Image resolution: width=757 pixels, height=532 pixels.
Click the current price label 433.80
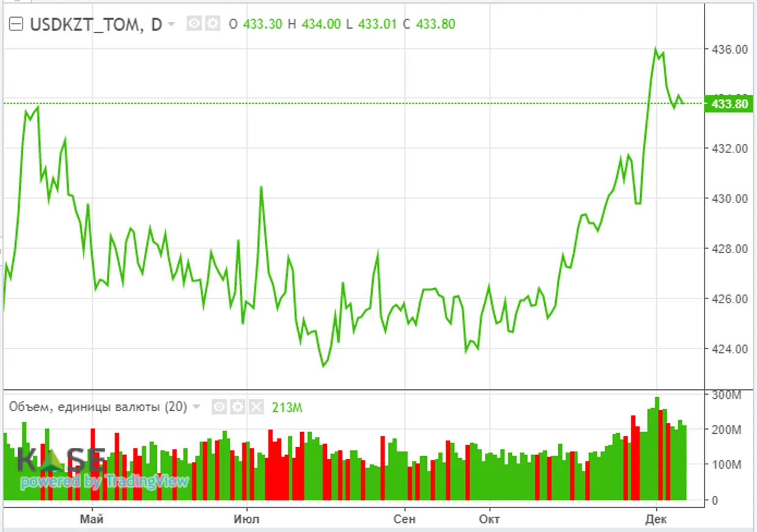729,104
